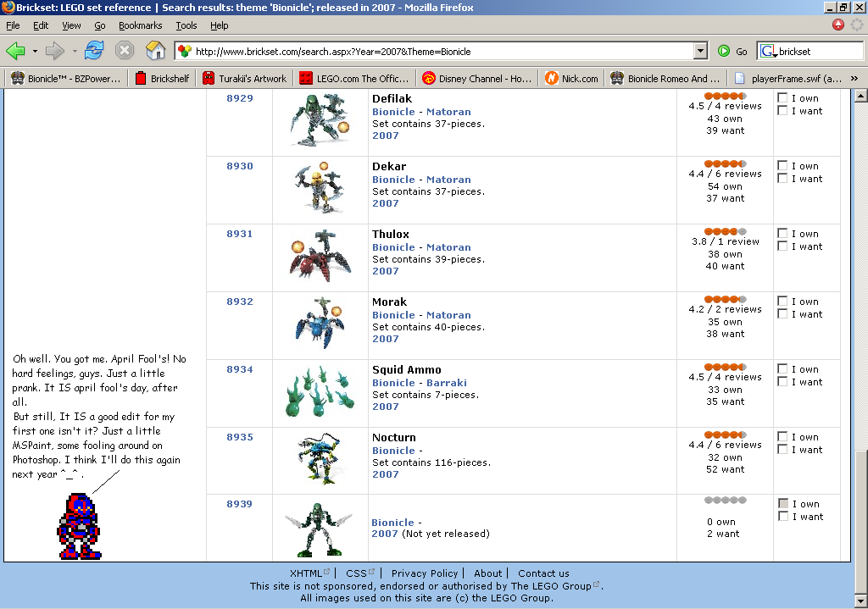Click the Nocturn set image
The height and width of the screenshot is (609, 868).
(320, 458)
